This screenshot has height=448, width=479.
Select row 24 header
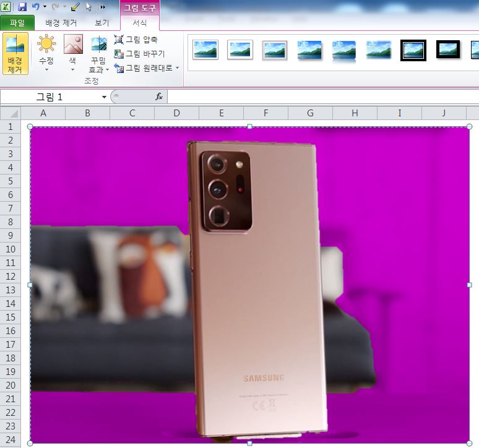pos(11,440)
